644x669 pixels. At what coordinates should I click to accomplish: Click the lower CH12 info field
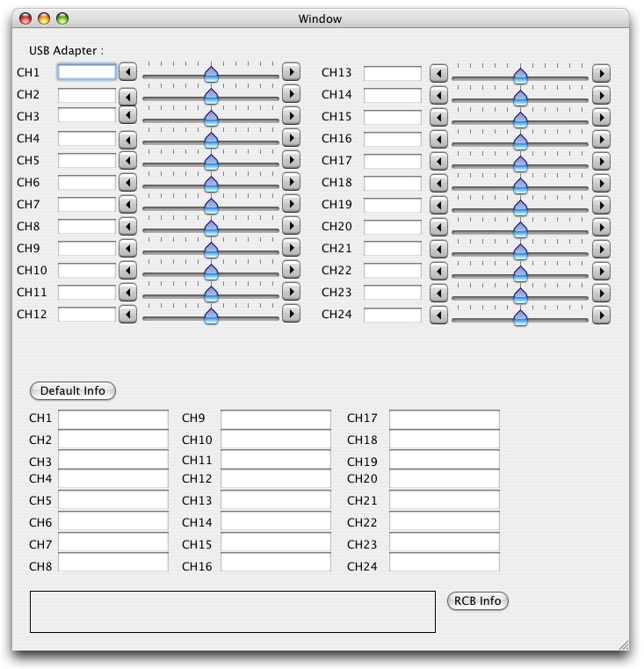pos(276,478)
